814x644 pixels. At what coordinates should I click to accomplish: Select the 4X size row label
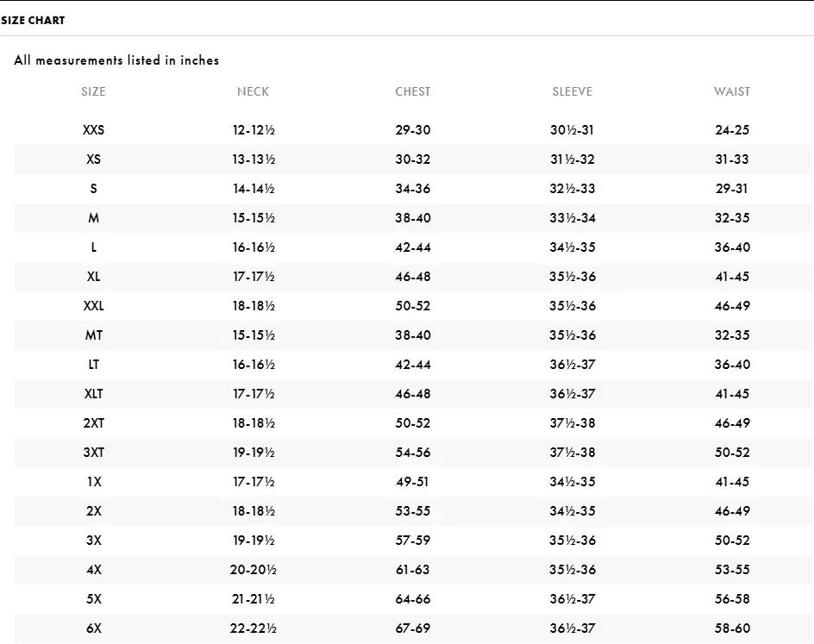coord(93,570)
